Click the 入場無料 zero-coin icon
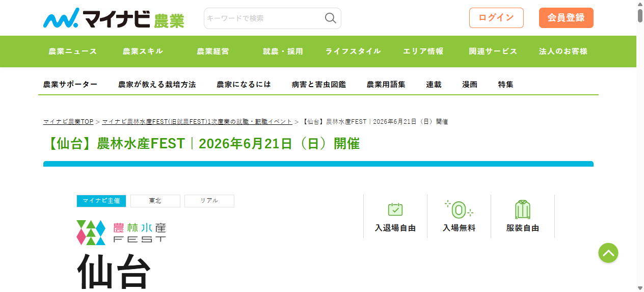 459,209
